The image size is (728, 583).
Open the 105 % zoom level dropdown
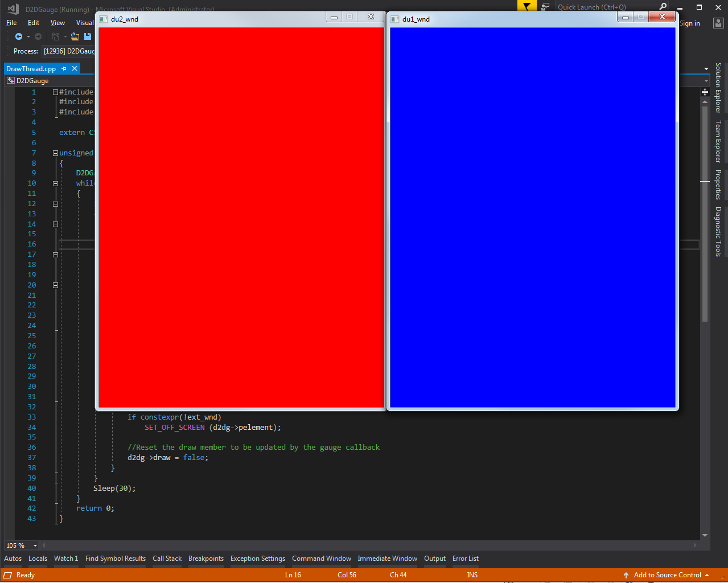35,545
